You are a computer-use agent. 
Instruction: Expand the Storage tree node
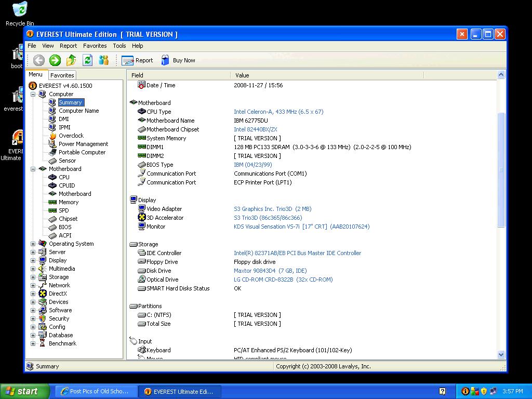pos(33,277)
